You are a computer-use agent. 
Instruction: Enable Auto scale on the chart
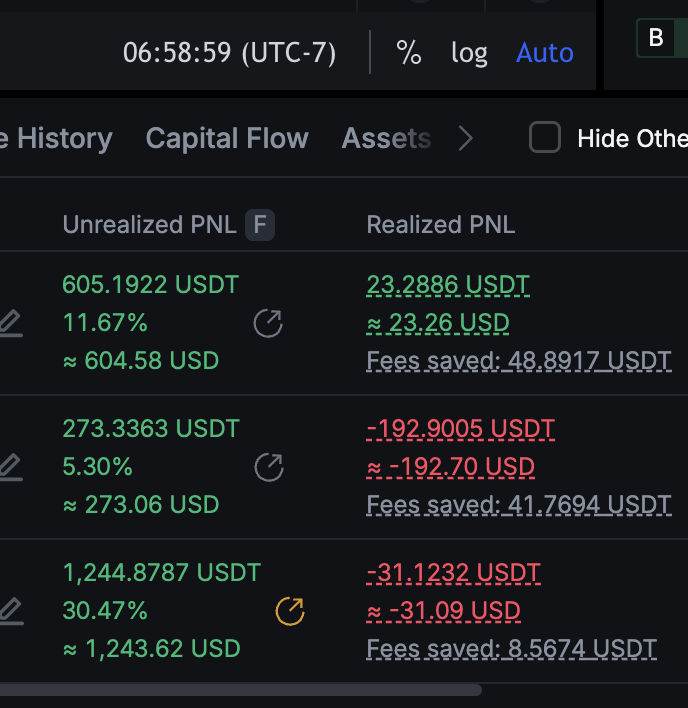pos(545,52)
